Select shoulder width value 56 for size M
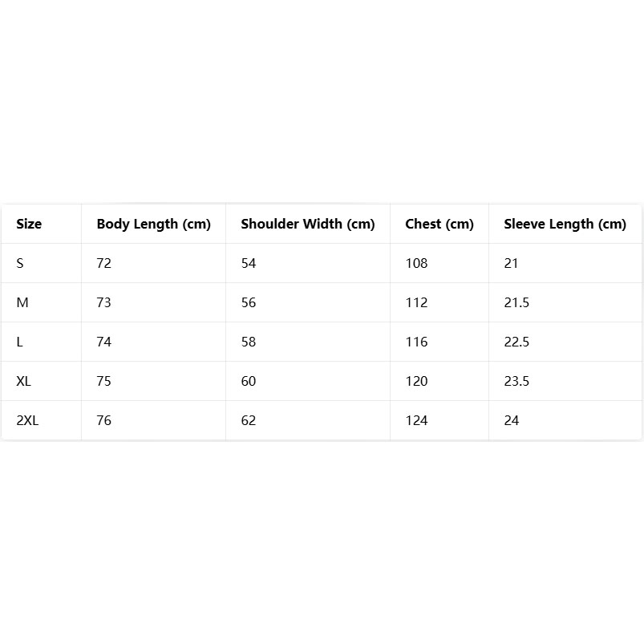The height and width of the screenshot is (644, 644). [x=249, y=302]
